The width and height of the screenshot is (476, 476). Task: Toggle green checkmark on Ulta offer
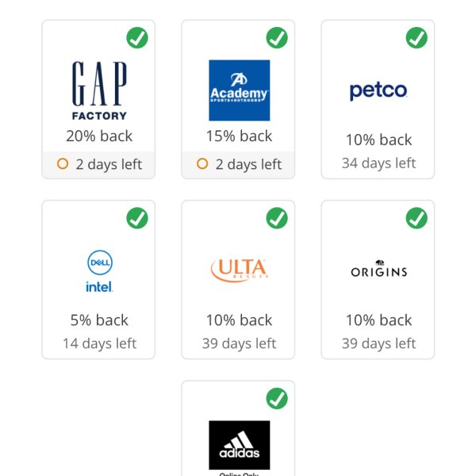[277, 218]
